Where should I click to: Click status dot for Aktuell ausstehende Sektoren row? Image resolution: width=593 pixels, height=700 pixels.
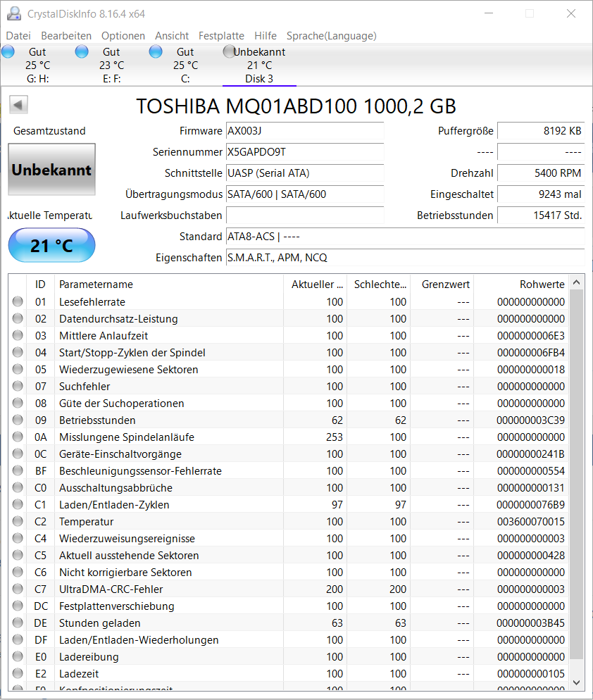coord(18,555)
